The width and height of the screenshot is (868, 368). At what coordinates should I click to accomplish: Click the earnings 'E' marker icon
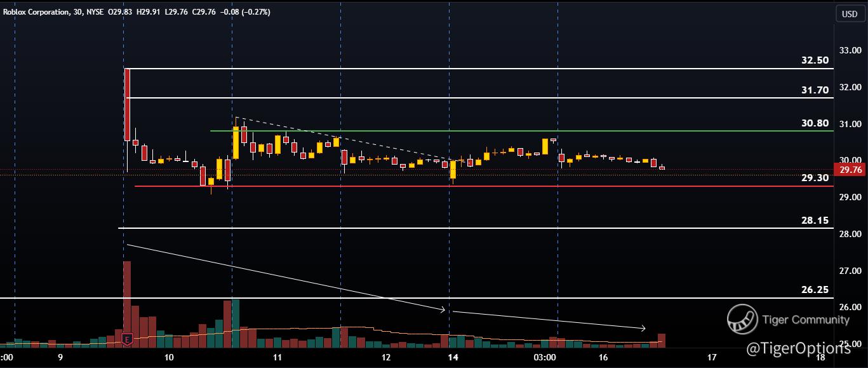[127, 340]
